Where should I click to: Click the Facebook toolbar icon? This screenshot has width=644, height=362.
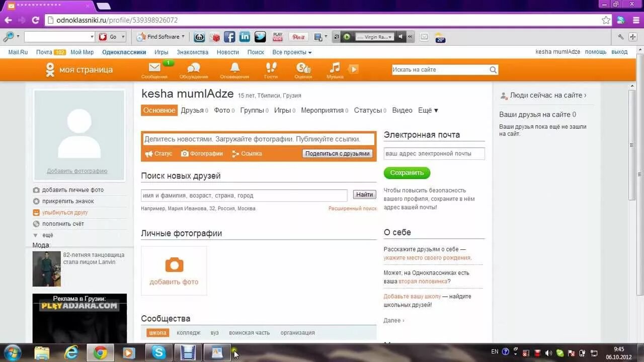click(x=229, y=37)
